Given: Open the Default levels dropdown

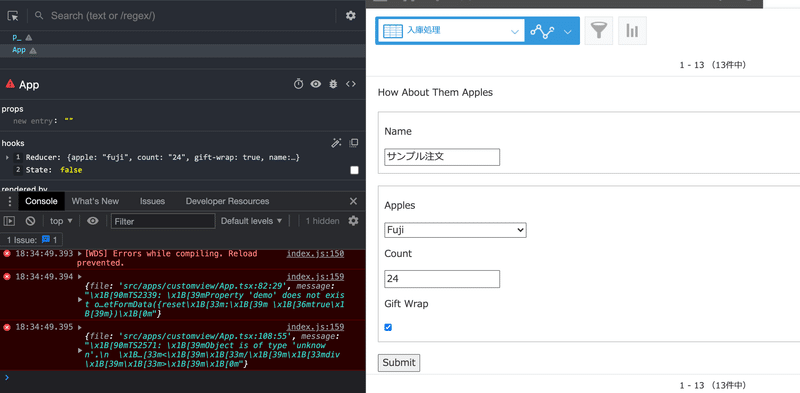Looking at the screenshot, I should [251, 221].
